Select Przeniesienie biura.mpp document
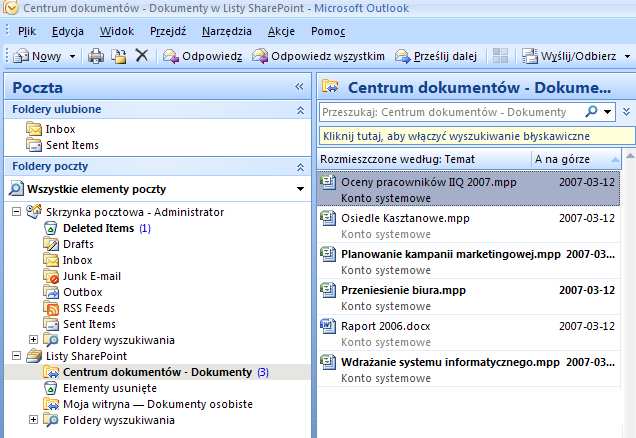The width and height of the screenshot is (636, 438). (468, 298)
